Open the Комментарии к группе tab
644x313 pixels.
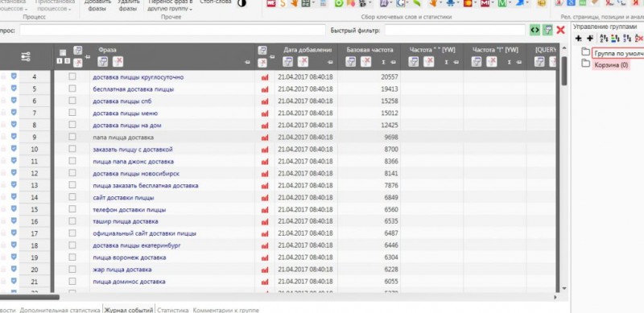pyautogui.click(x=226, y=310)
